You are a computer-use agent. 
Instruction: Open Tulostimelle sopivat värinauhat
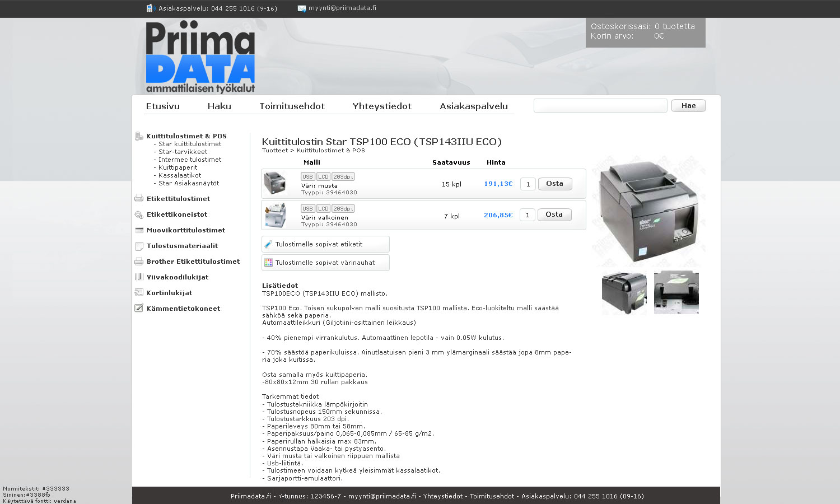pos(325,263)
